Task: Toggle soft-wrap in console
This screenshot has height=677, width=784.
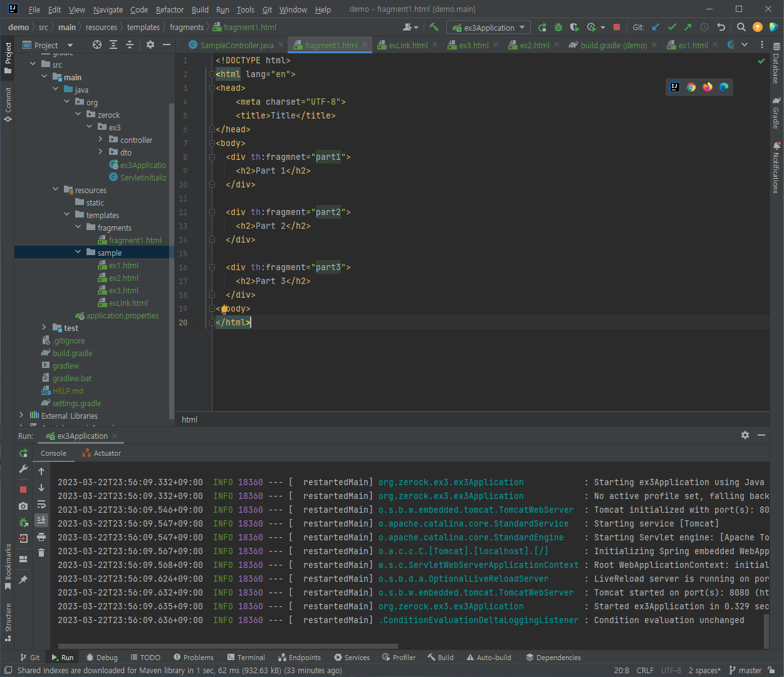Action: 41,504
